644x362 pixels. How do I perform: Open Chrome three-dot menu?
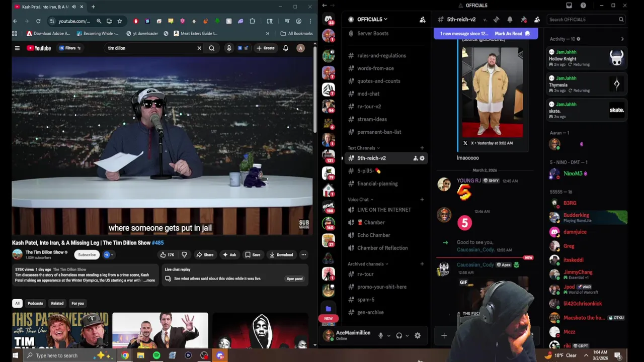310,21
